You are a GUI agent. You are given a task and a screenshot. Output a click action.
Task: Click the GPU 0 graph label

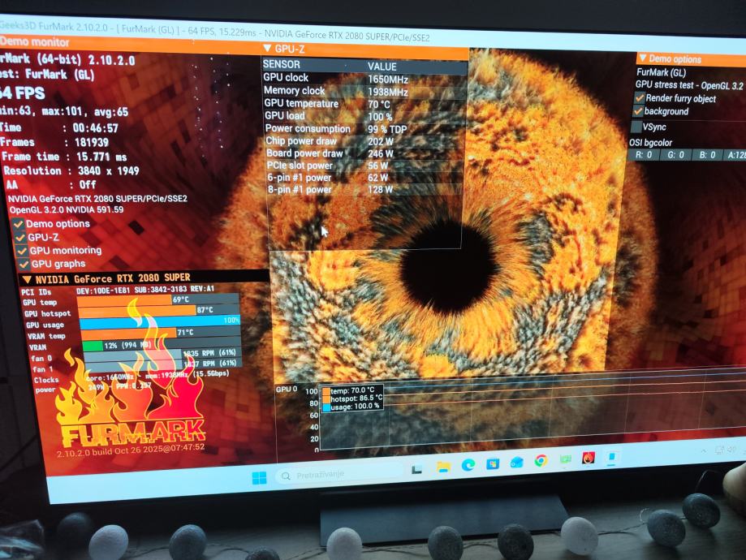click(x=287, y=390)
